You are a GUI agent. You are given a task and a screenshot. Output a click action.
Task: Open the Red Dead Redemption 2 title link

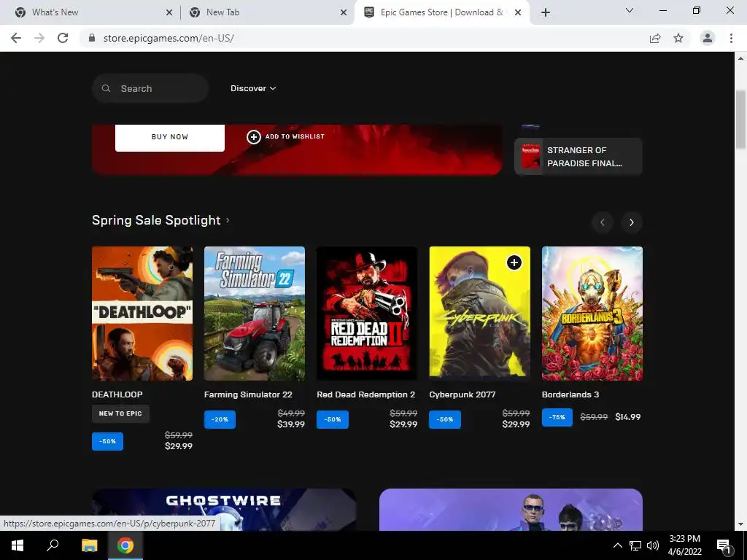(x=366, y=394)
